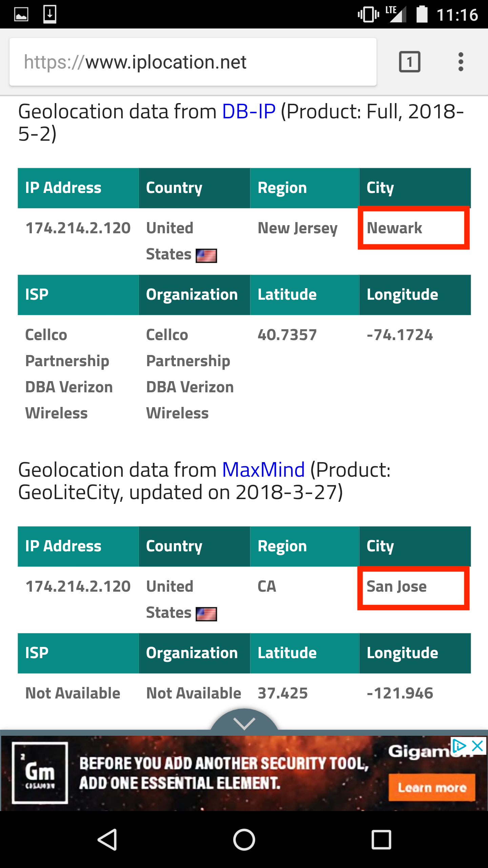This screenshot has width=488, height=868.
Task: Tap the Android home circle button
Action: 244,840
